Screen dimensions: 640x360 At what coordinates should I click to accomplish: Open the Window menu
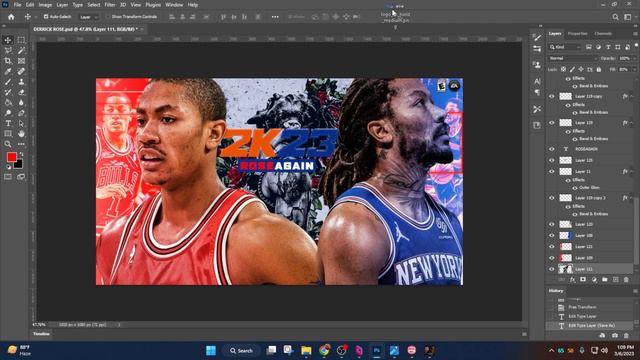tap(174, 5)
